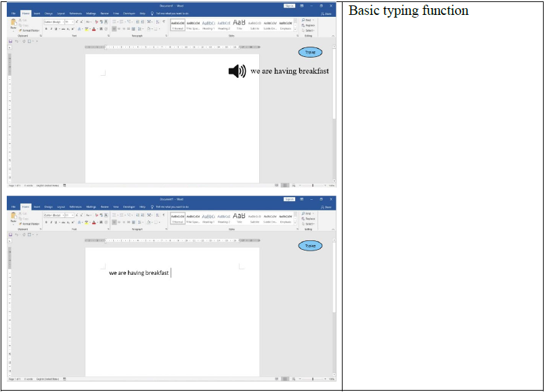Click the blue Typing button
The height and width of the screenshot is (392, 545).
(x=309, y=51)
